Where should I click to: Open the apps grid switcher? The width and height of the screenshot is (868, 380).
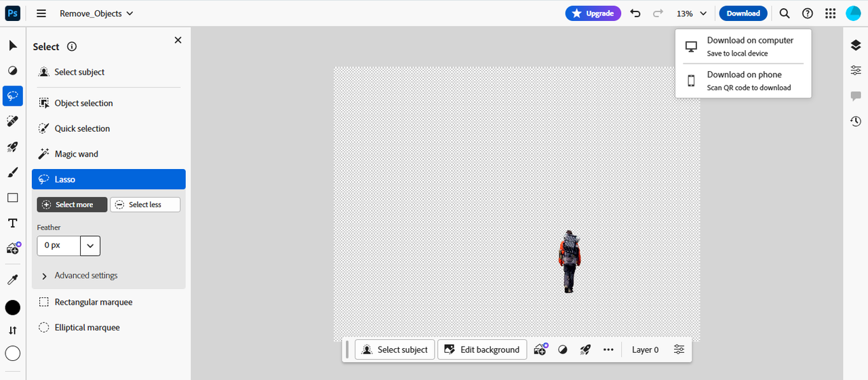pos(830,14)
